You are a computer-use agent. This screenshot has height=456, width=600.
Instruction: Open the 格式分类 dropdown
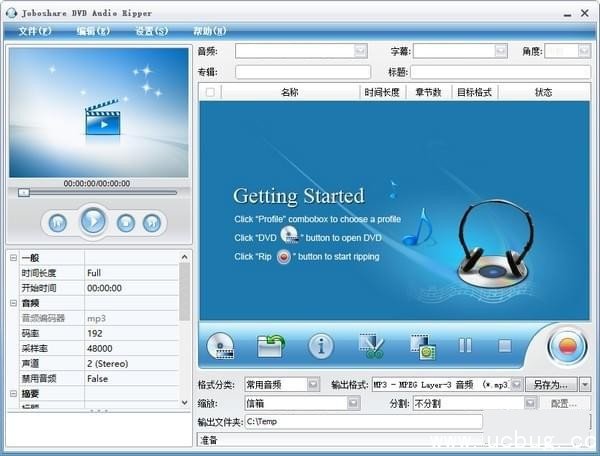tap(313, 384)
